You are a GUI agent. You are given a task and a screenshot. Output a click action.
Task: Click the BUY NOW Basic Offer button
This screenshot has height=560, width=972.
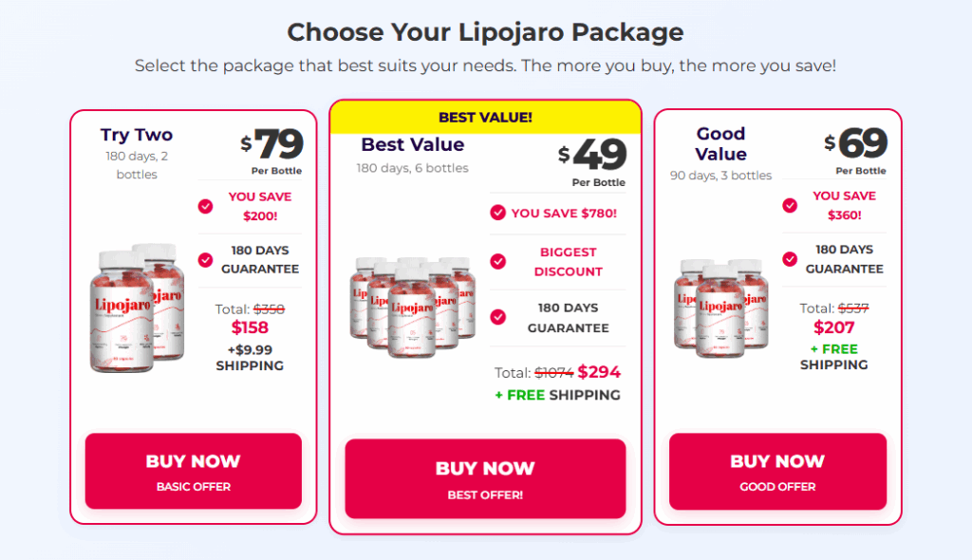[194, 472]
